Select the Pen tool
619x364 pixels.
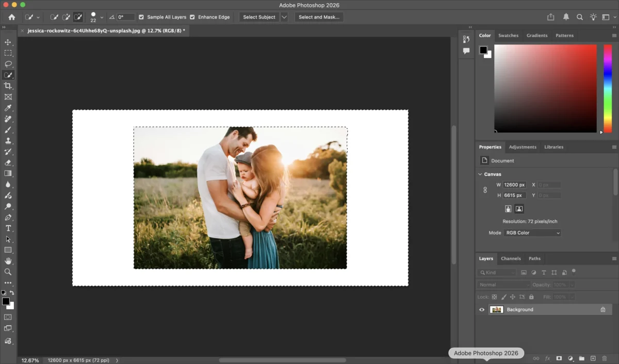pyautogui.click(x=8, y=217)
